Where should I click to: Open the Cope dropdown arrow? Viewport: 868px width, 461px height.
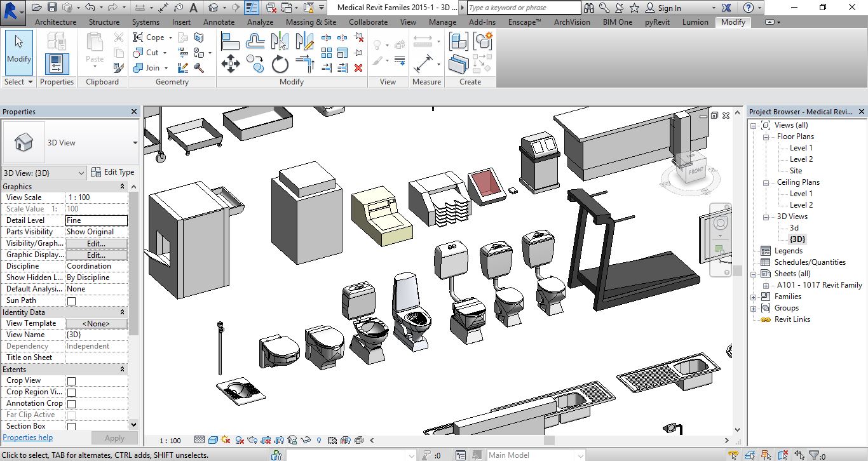pyautogui.click(x=170, y=37)
